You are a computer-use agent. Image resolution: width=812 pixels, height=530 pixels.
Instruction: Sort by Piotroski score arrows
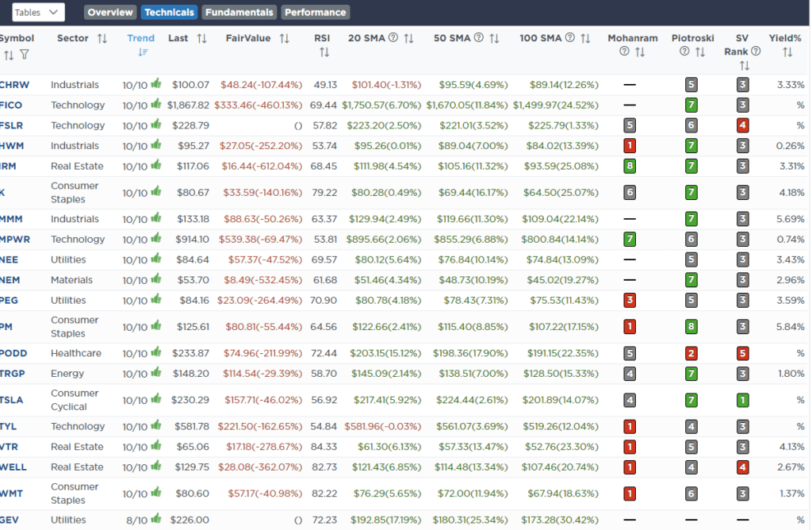700,52
